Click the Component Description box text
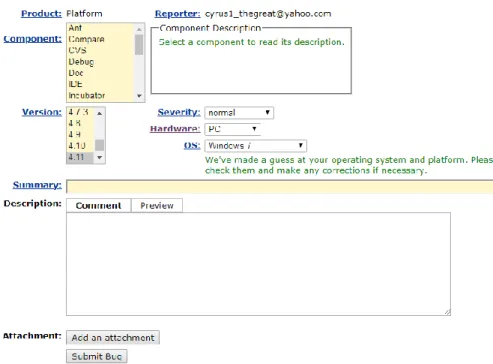This screenshot has width=493, height=364. (252, 42)
